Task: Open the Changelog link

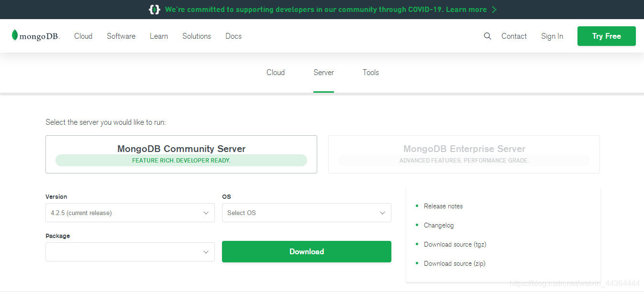Action: pyautogui.click(x=439, y=225)
